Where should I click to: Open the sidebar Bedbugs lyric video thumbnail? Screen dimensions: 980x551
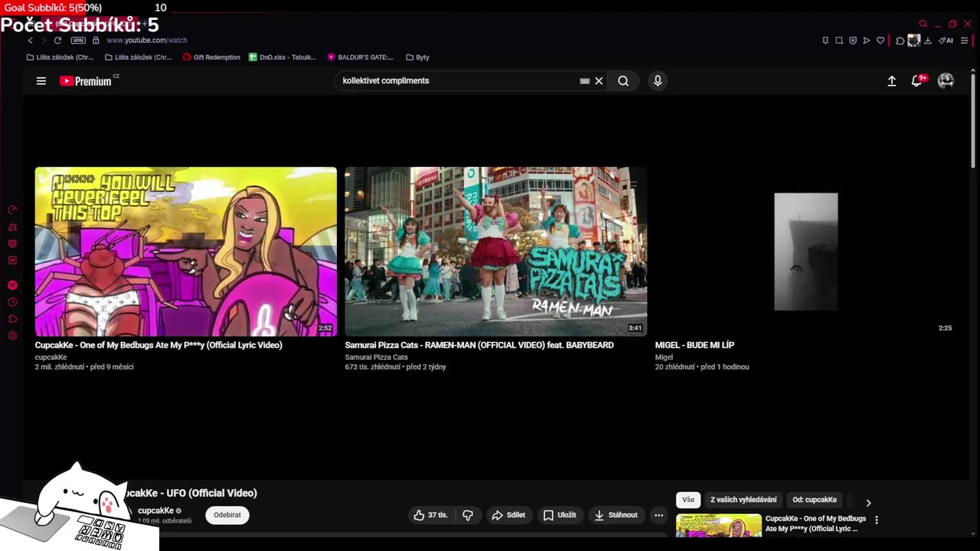pos(719,525)
